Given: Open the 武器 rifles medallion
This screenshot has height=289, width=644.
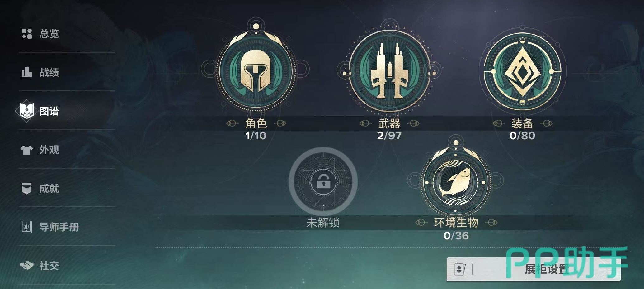Looking at the screenshot, I should [x=389, y=71].
